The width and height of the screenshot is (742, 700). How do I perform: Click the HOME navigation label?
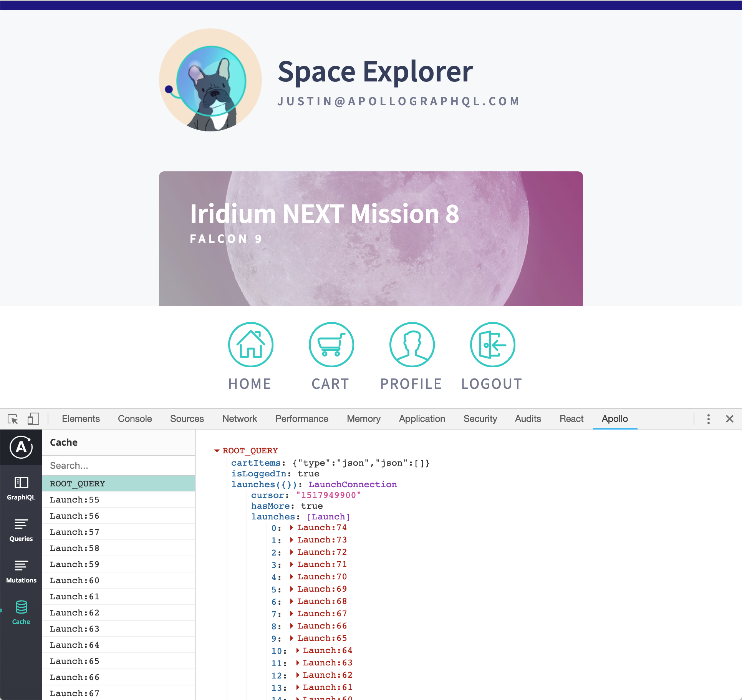click(250, 383)
